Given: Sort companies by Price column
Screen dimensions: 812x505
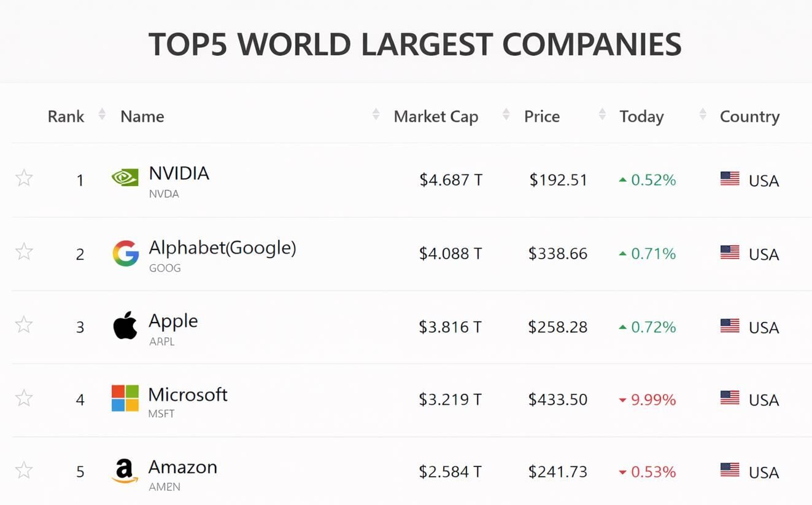Looking at the screenshot, I should click(541, 116).
